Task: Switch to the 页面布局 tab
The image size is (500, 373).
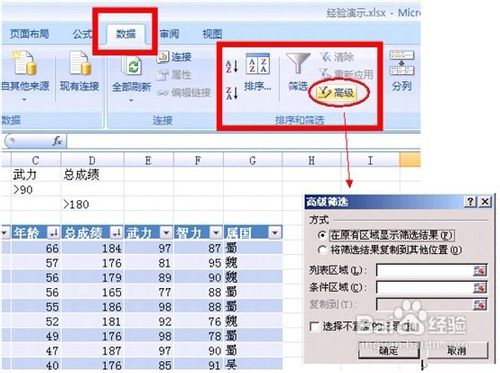Action: pyautogui.click(x=29, y=34)
